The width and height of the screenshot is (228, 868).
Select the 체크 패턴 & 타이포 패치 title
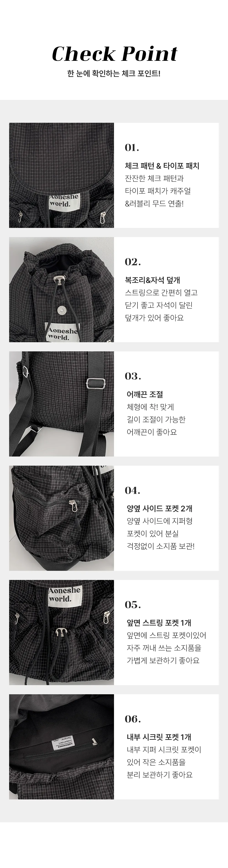point(162,166)
